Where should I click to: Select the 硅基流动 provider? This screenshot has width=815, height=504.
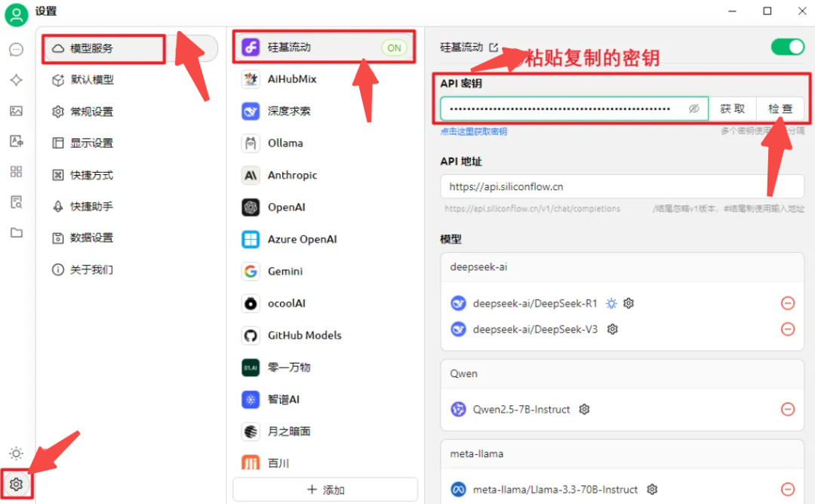point(324,48)
